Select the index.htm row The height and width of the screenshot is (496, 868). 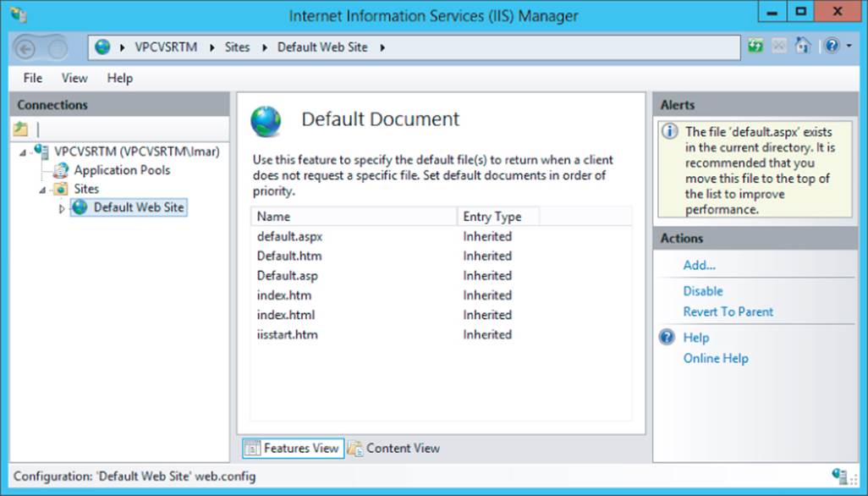pos(441,295)
